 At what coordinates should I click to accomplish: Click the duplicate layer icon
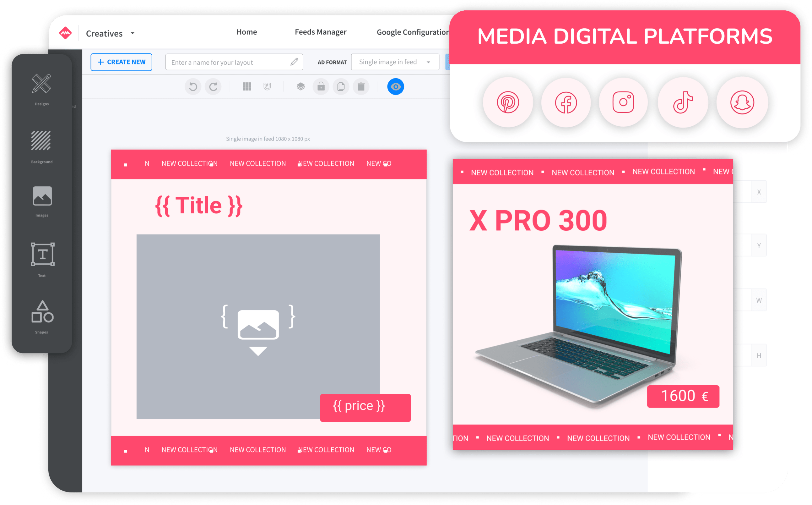pos(341,87)
